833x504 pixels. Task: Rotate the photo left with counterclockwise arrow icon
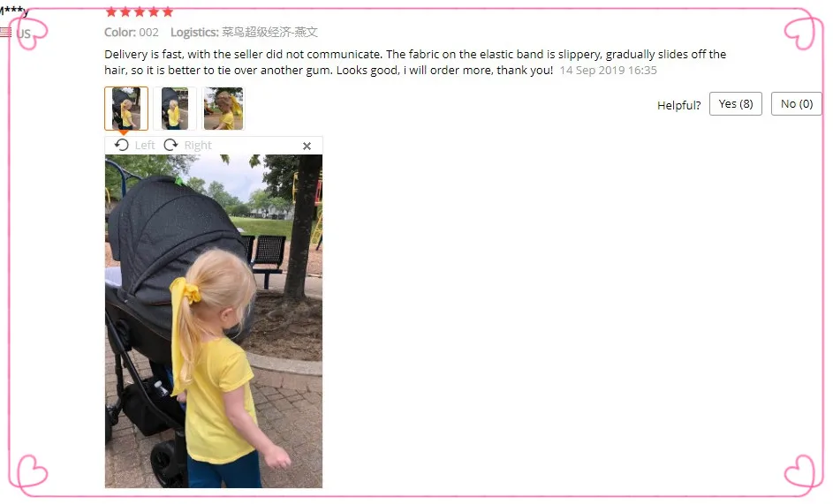(x=122, y=145)
